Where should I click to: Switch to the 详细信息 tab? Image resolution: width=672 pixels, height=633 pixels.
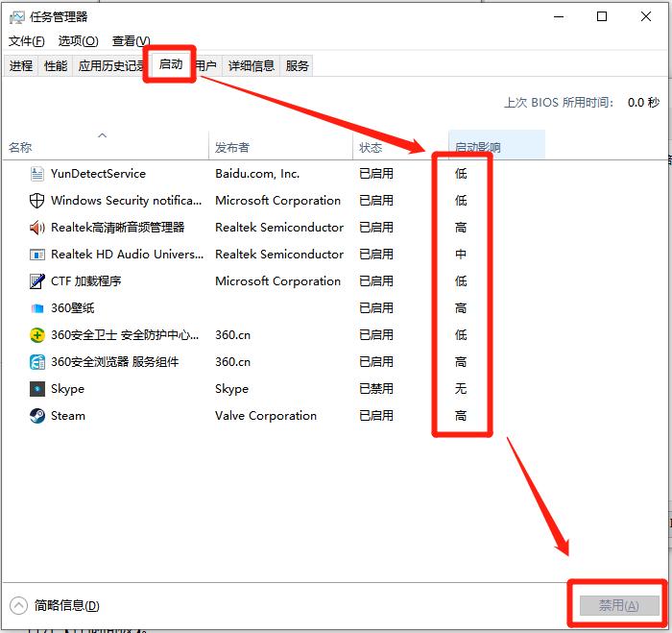[x=252, y=66]
